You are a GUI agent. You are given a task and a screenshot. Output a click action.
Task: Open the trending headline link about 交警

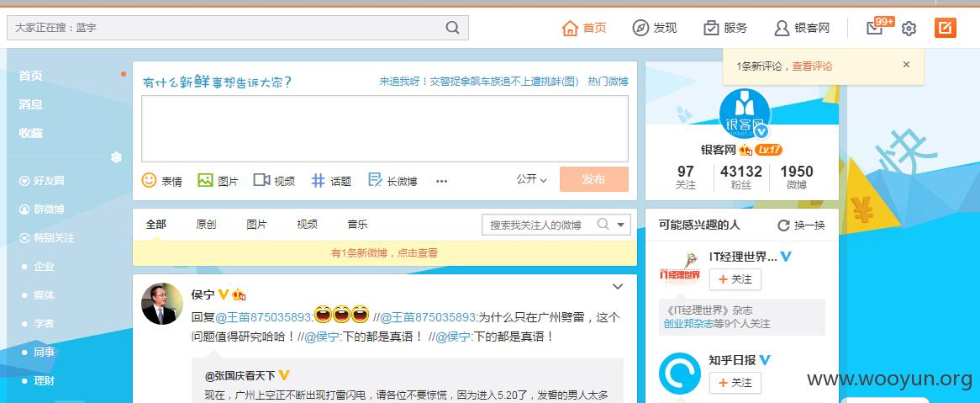click(x=479, y=82)
